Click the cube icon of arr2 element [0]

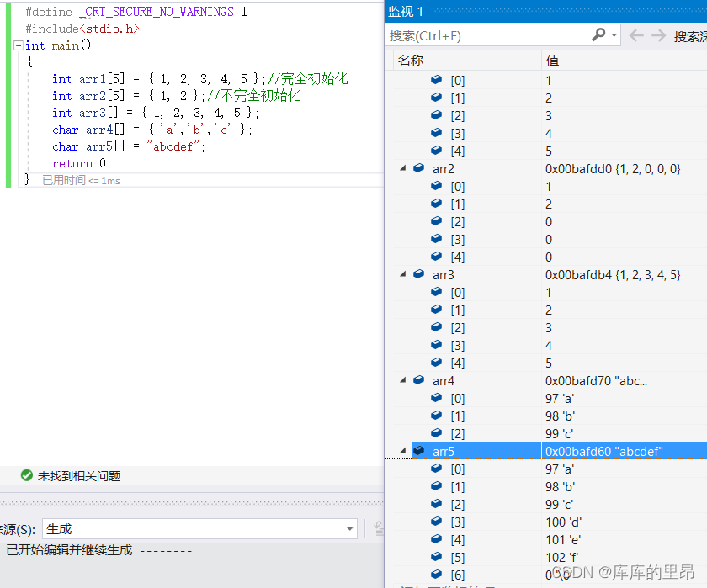pyautogui.click(x=437, y=186)
